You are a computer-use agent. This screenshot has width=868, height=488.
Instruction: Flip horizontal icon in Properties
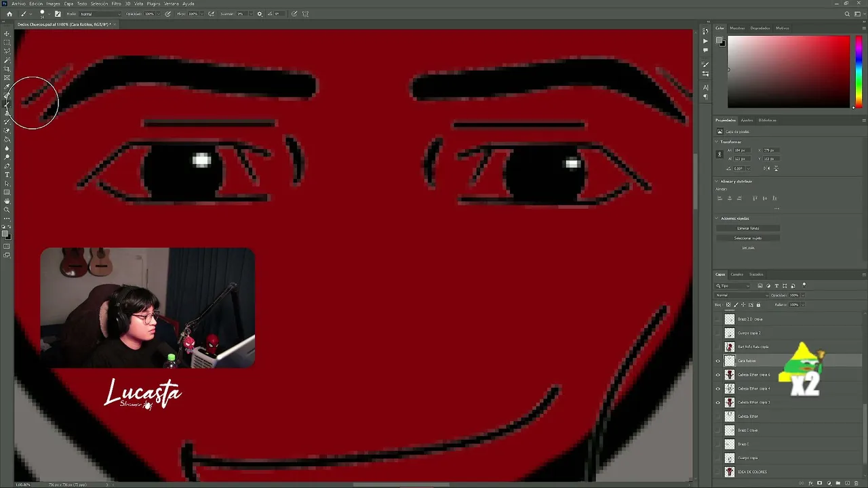[x=767, y=168]
